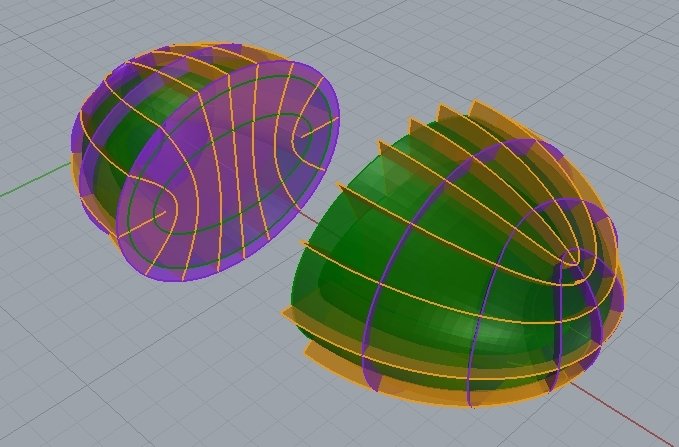Select the left egg half's purple flat face
The image size is (679, 447).
coord(228,171)
